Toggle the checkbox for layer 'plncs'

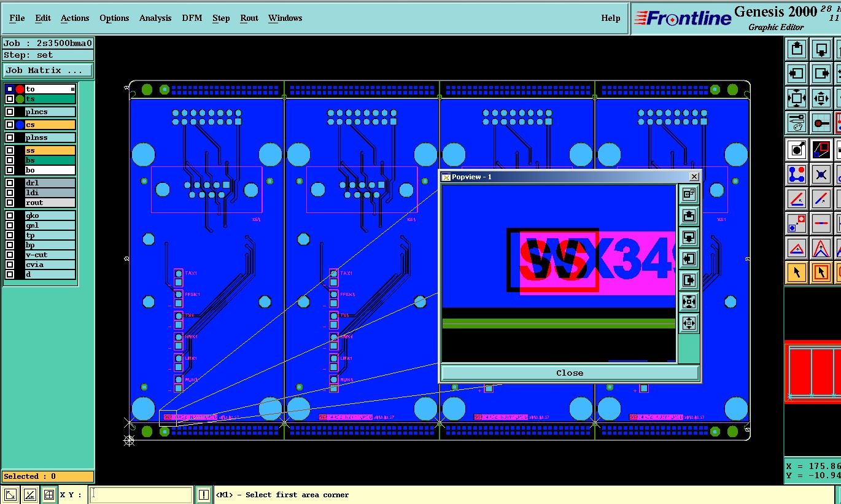click(9, 112)
